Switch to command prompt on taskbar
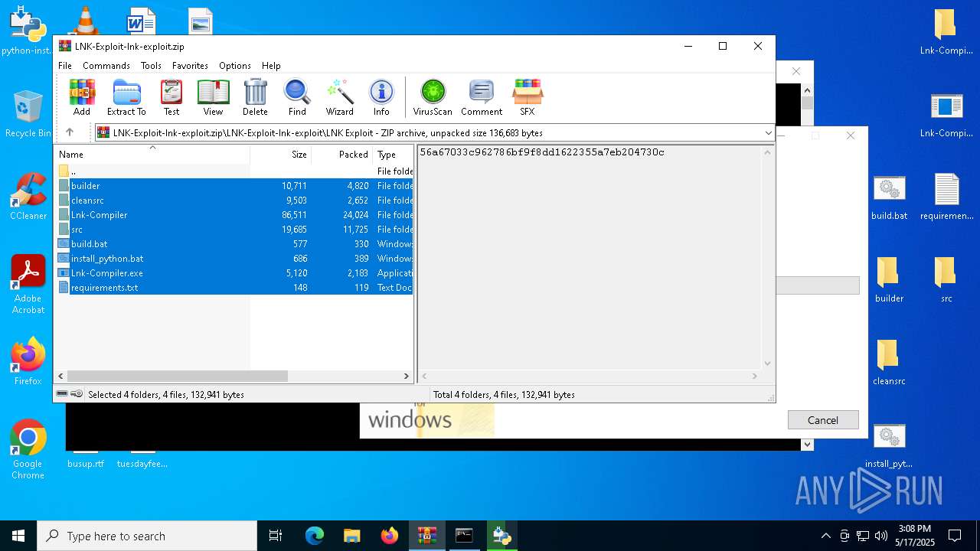Screen dimensions: 980x551 point(465,536)
